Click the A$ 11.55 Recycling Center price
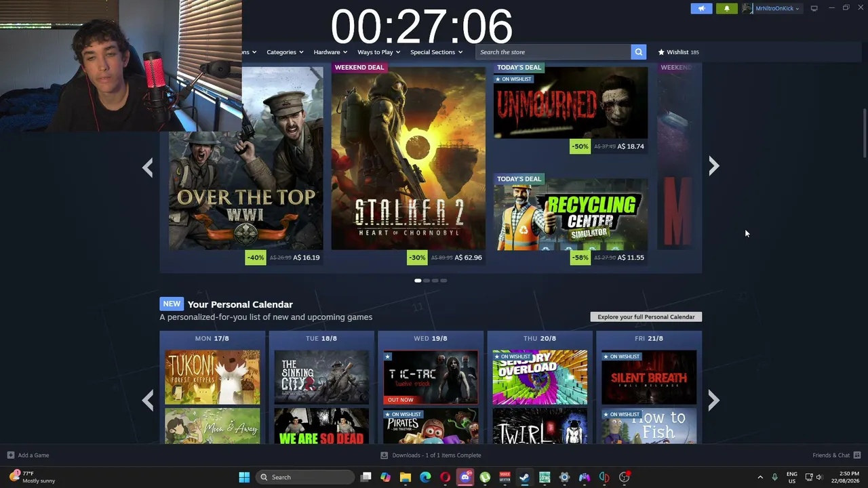868x488 pixels. click(x=631, y=258)
